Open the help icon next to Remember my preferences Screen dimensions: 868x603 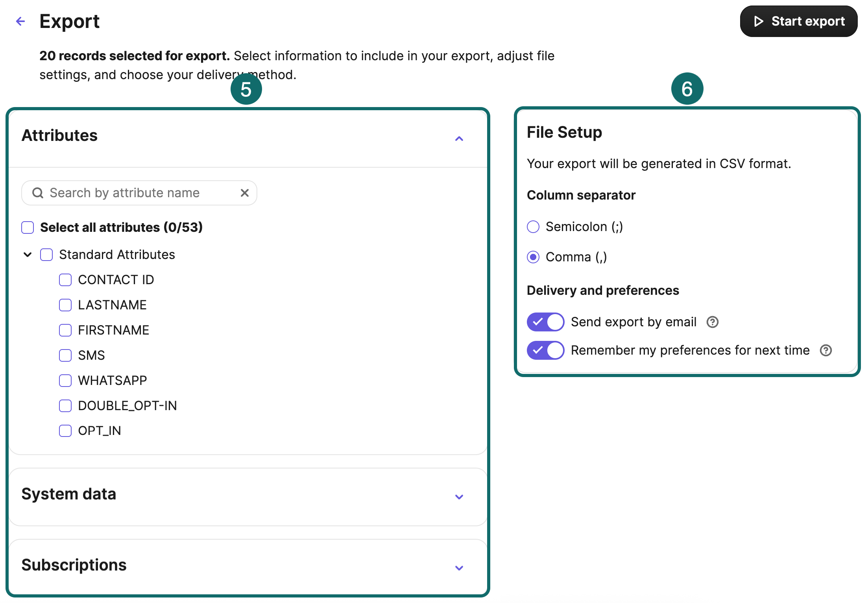coord(826,350)
